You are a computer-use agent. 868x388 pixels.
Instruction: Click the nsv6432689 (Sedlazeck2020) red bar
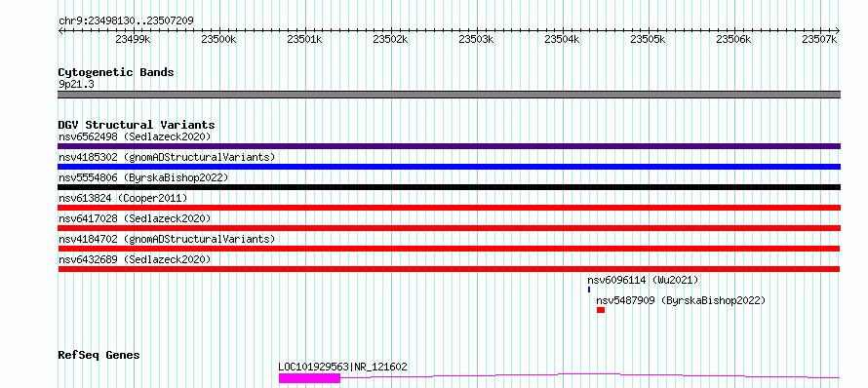click(x=449, y=269)
